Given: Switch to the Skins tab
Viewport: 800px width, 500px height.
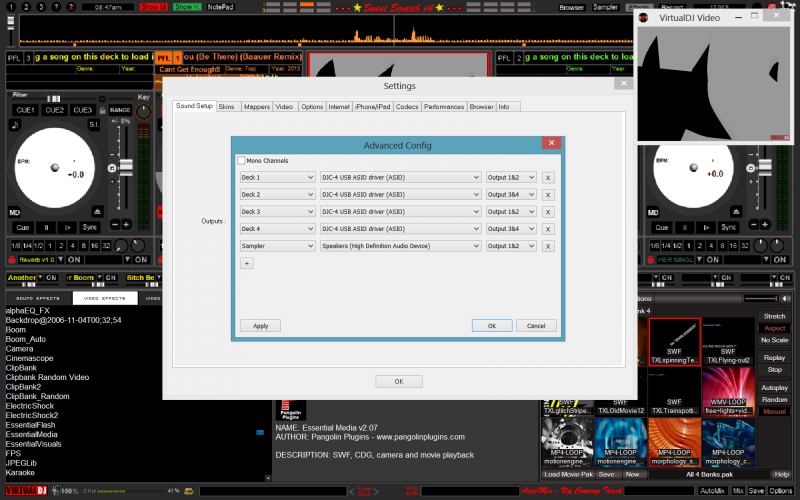Looking at the screenshot, I should [x=227, y=107].
